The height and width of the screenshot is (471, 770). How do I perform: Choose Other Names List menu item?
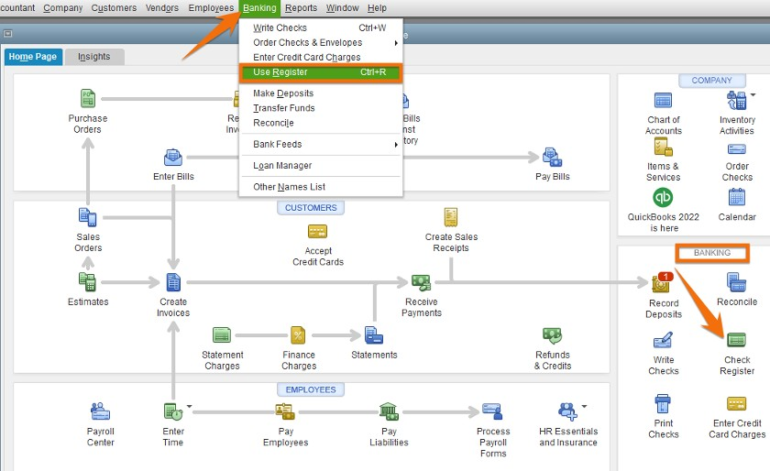click(x=320, y=187)
